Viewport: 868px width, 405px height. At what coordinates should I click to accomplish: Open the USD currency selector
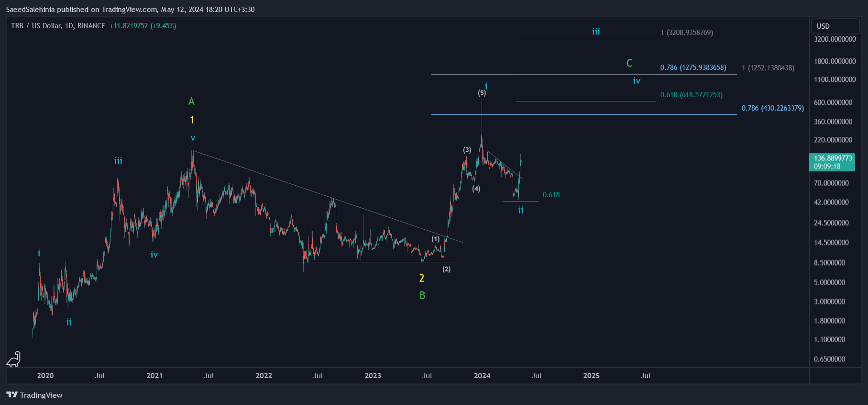click(x=835, y=26)
